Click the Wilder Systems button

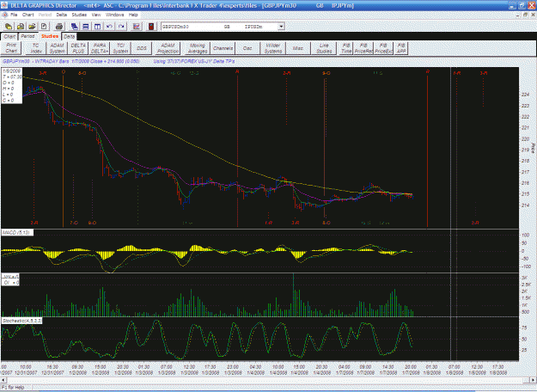coord(273,48)
